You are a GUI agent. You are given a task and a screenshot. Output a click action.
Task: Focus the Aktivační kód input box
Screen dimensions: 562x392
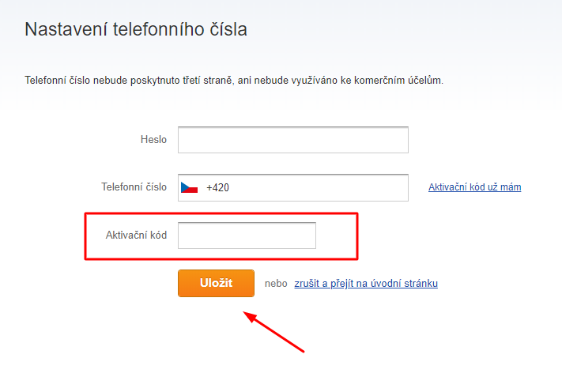247,236
